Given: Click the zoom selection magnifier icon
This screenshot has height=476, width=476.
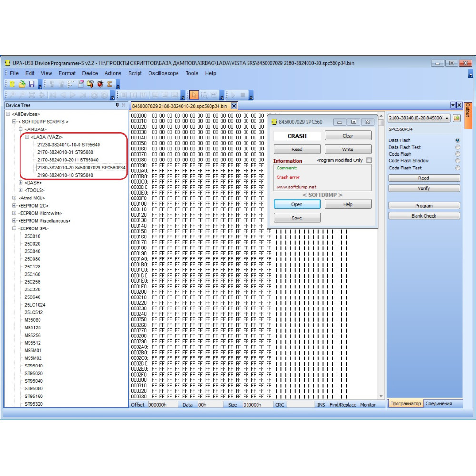Looking at the screenshot, I should (x=204, y=95).
